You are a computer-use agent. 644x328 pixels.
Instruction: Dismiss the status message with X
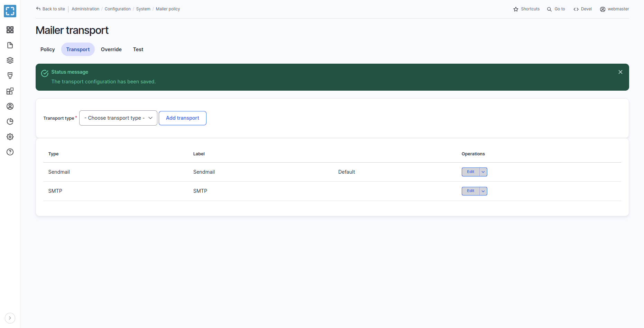(x=620, y=72)
